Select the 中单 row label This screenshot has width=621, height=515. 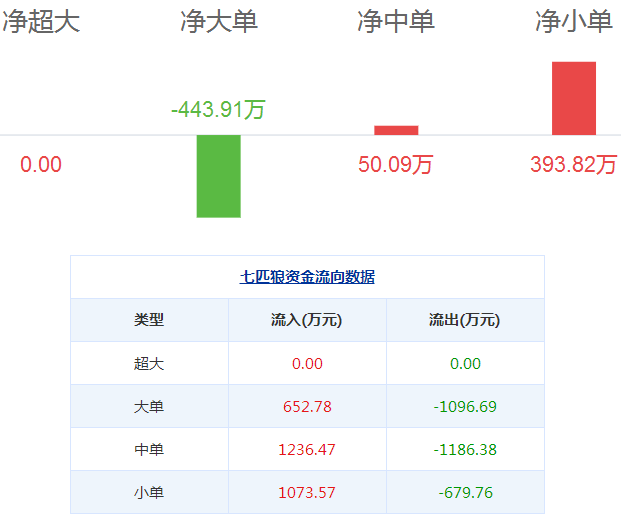point(149,450)
